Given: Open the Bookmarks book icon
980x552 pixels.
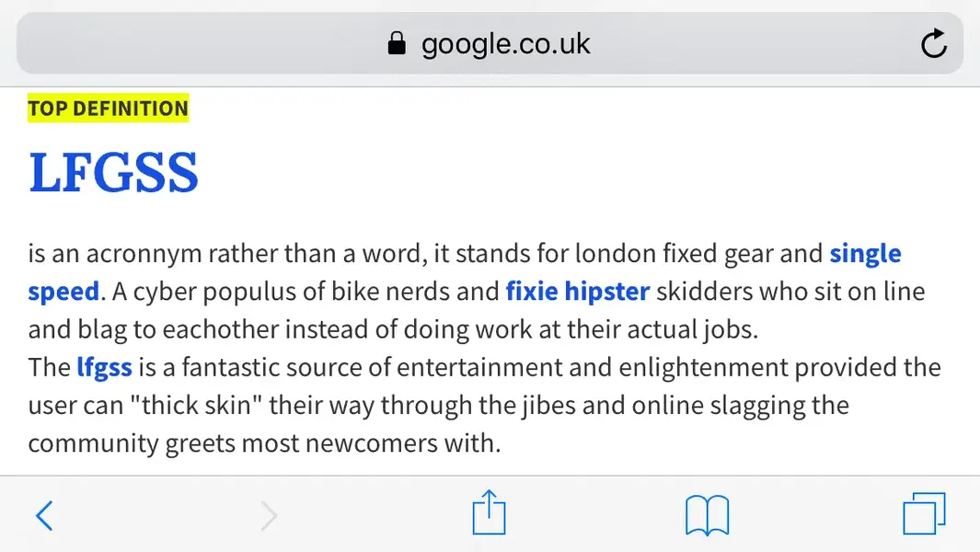Looking at the screenshot, I should [707, 516].
